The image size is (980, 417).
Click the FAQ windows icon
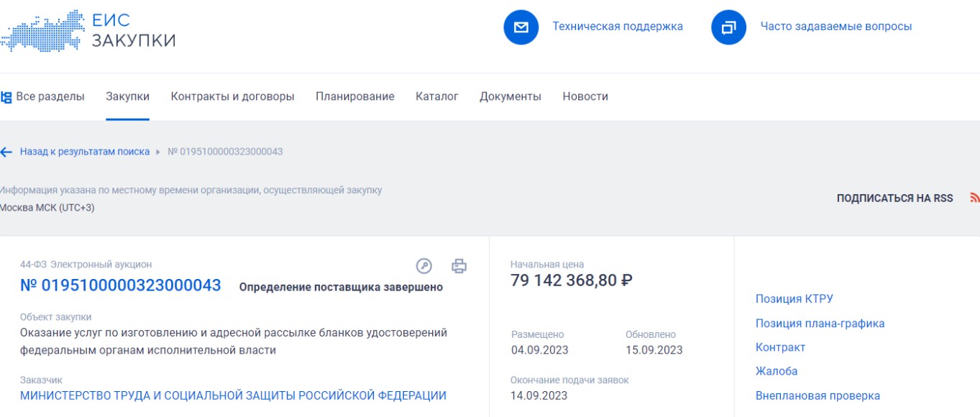[728, 27]
